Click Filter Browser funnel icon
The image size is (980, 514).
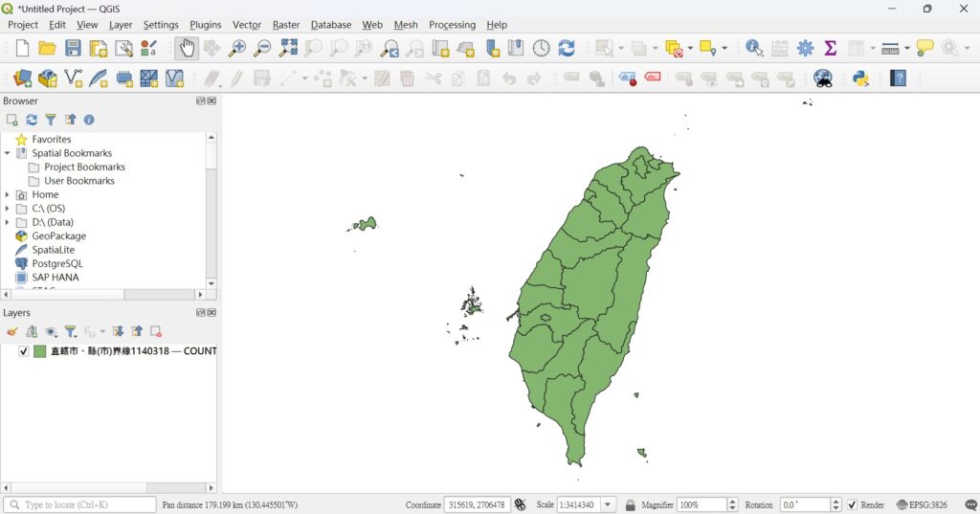click(51, 120)
